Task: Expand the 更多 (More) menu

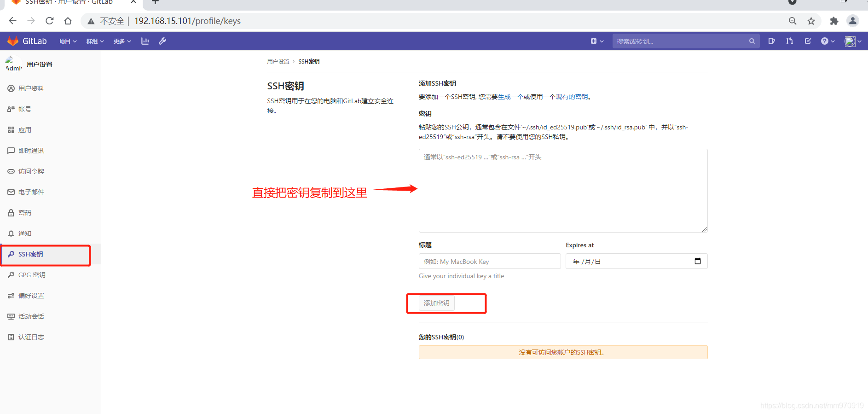Action: click(122, 41)
